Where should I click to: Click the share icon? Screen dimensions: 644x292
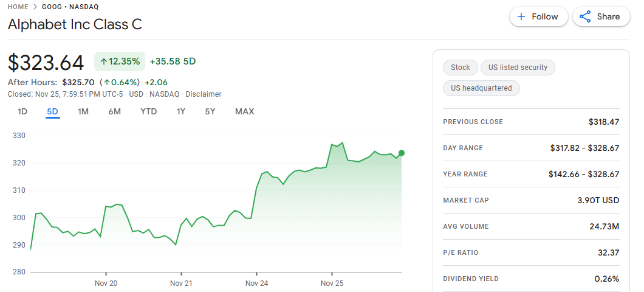tap(585, 17)
